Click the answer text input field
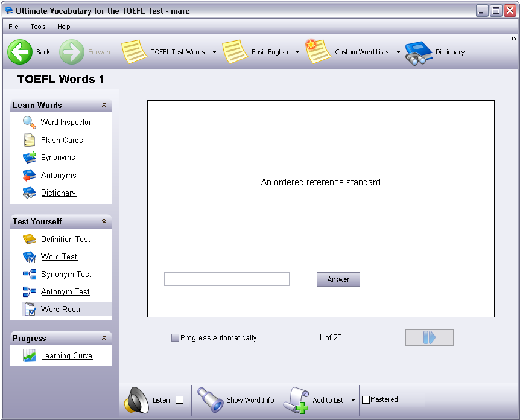Image resolution: width=520 pixels, height=420 pixels. click(226, 279)
